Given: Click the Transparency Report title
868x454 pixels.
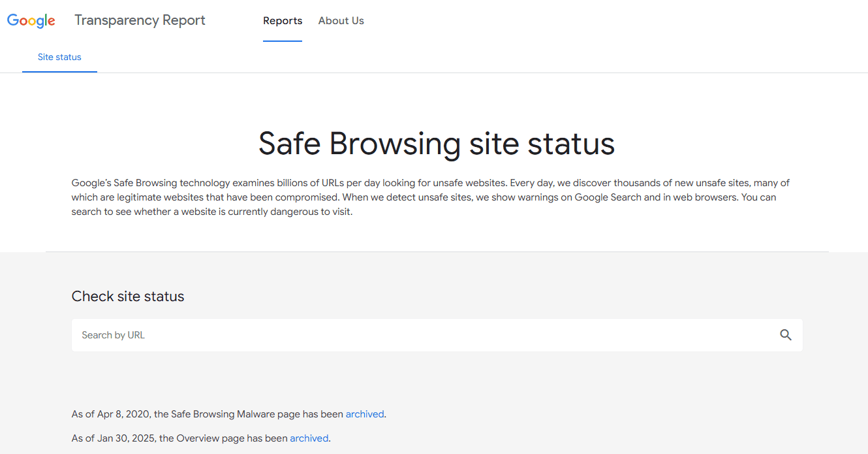Looking at the screenshot, I should [x=140, y=20].
